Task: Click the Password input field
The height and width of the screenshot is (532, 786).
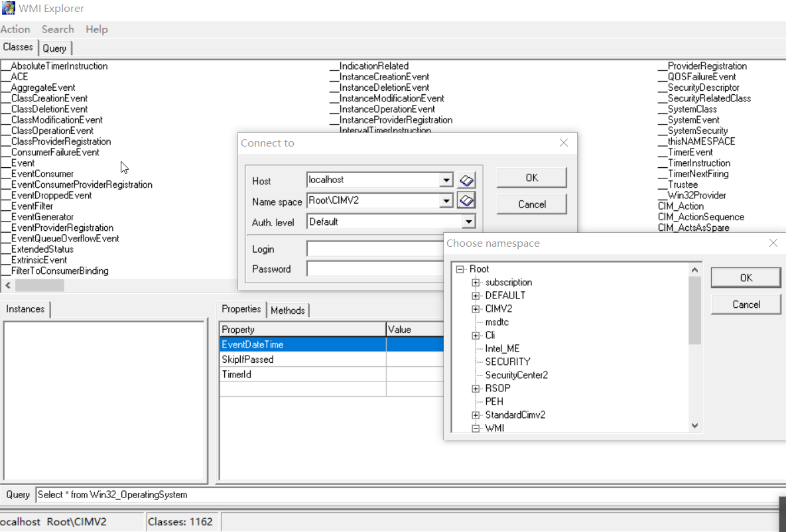Action: (375, 269)
